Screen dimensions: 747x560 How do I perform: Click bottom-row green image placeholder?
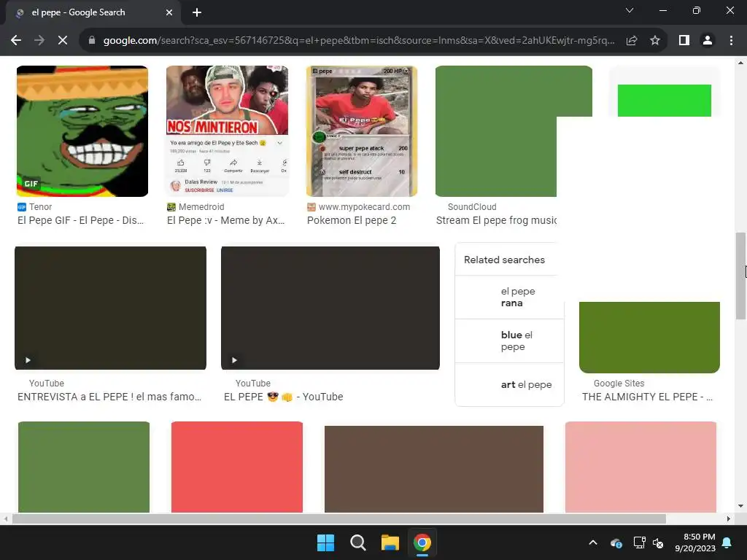pos(84,467)
